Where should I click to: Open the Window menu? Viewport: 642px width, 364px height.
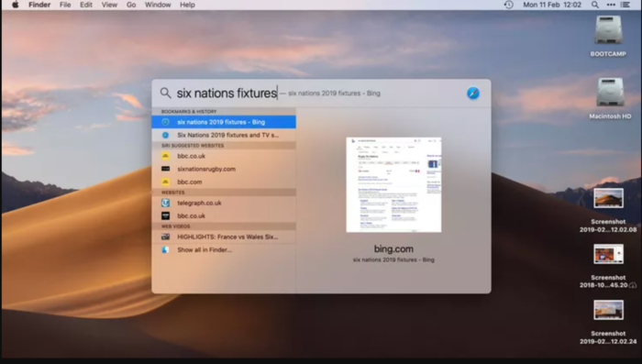point(158,5)
